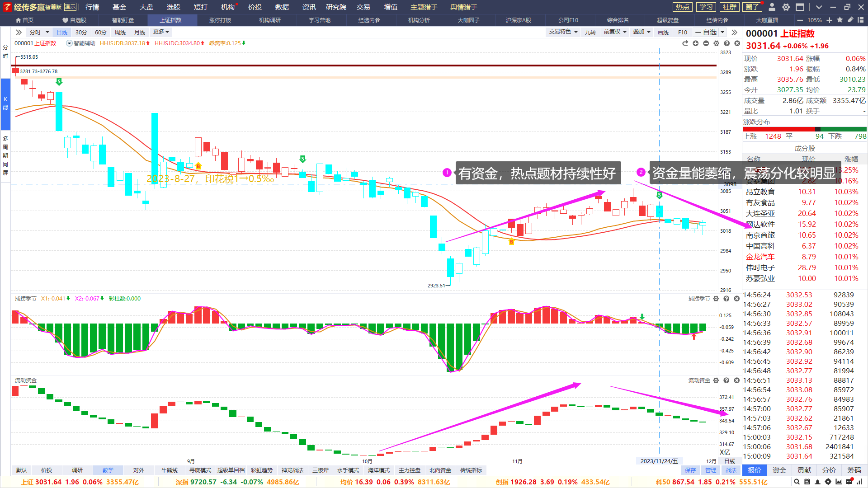
Task: Switch chart period to 30分
Action: 81,32
